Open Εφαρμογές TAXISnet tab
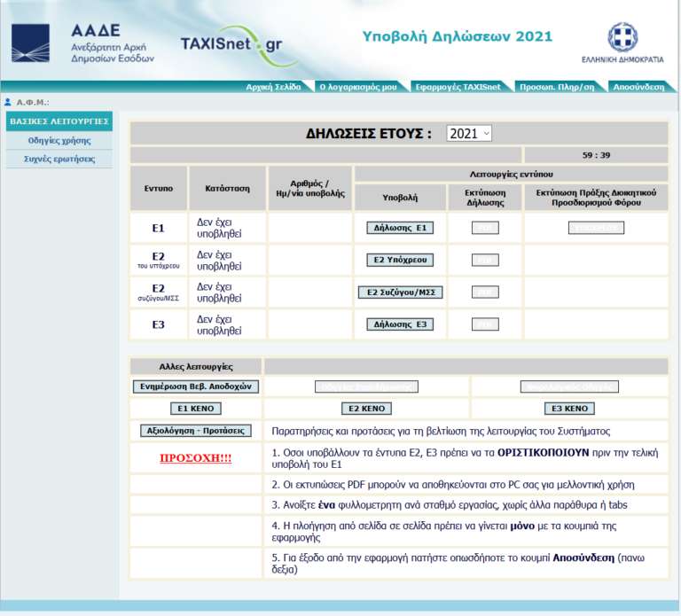Screen dimensions: 681x616 point(458,87)
